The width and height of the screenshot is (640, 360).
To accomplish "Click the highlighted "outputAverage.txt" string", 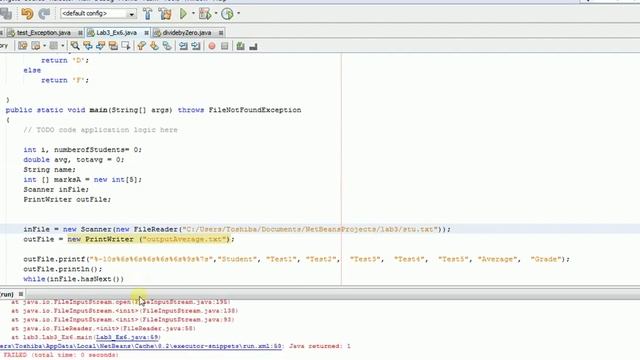I will 185,239.
